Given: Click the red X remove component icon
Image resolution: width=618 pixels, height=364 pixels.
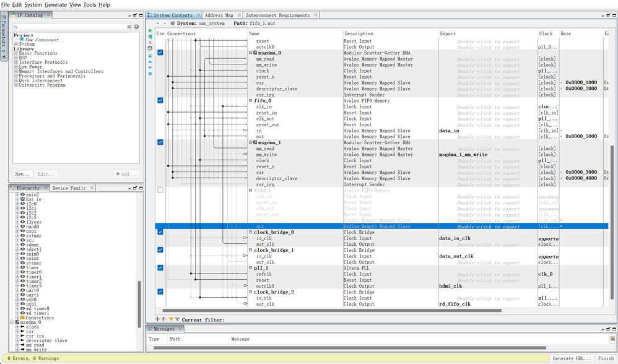Looking at the screenshot, I should point(150,43).
